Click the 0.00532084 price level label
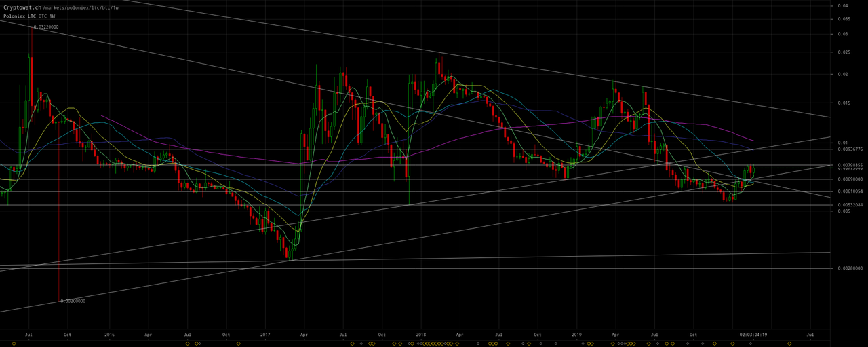Viewport: 868px width, 347px height. pyautogui.click(x=849, y=205)
